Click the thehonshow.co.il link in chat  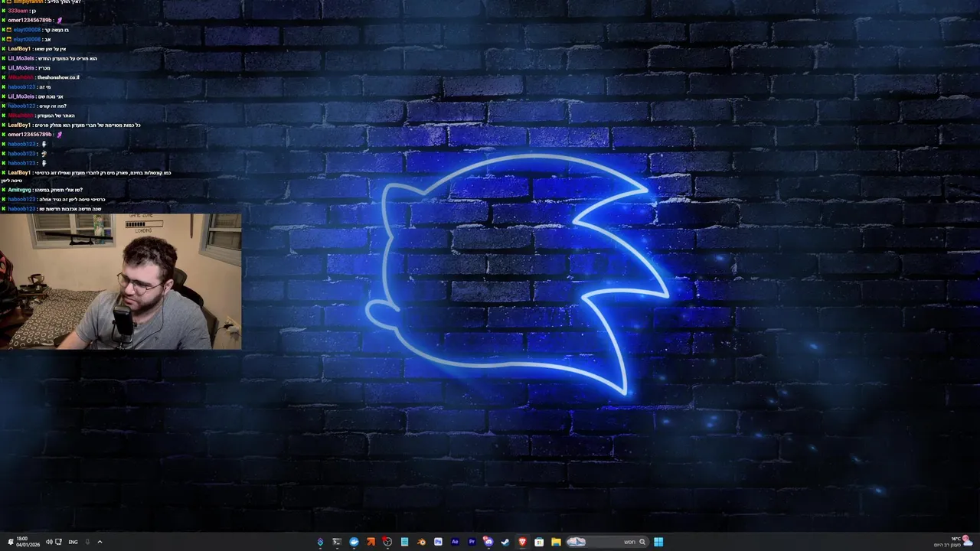58,77
